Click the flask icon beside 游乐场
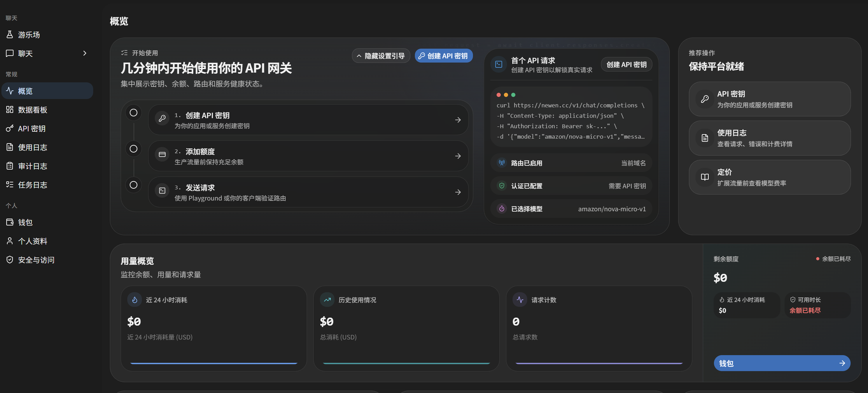The image size is (868, 393). pos(10,34)
